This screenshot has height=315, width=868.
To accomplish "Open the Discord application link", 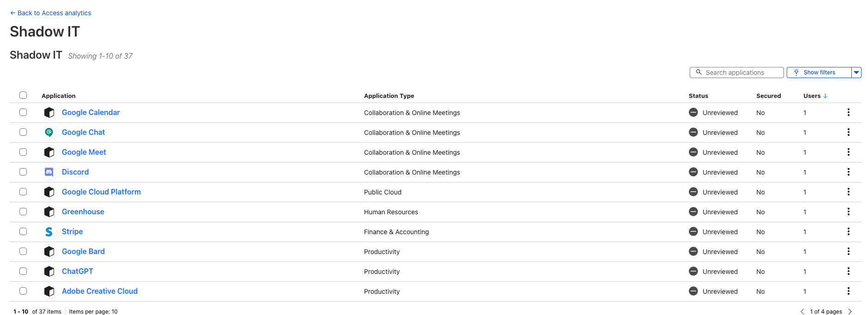I will 75,172.
